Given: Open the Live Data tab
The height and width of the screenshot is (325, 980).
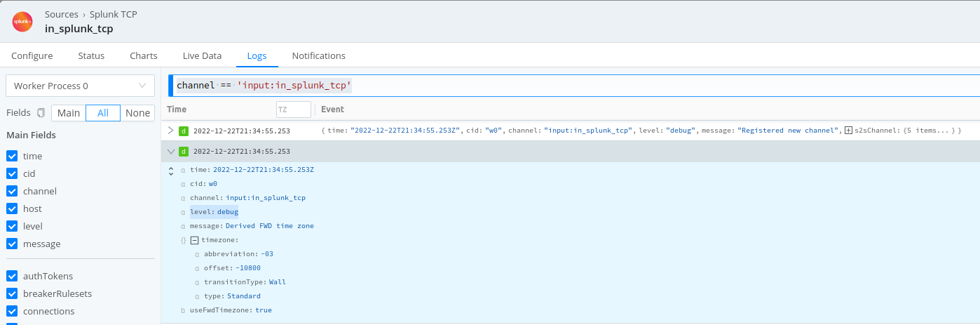Looking at the screenshot, I should 202,55.
